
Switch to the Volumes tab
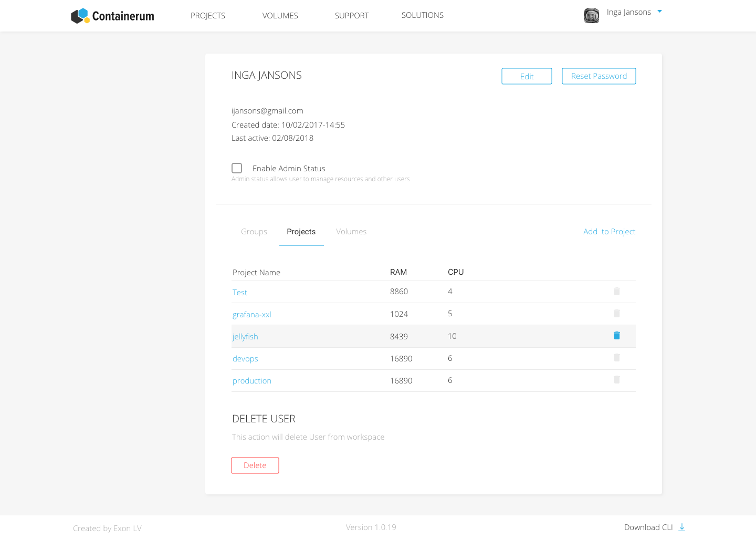(351, 231)
